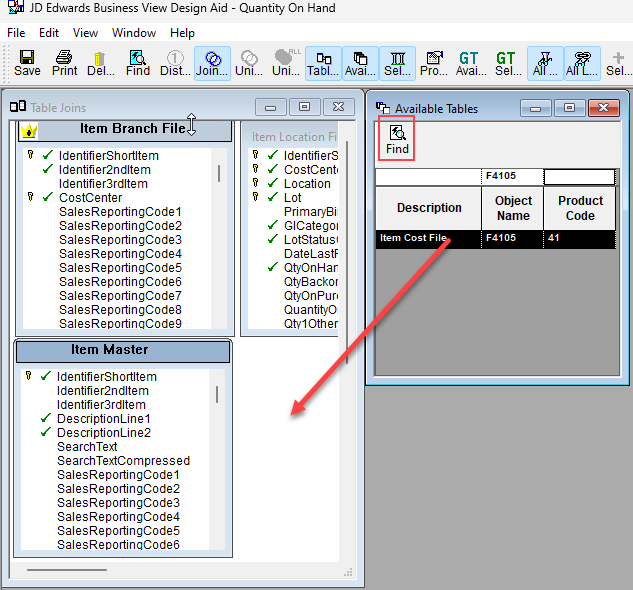Toggle the Available Tables toolbar icon
The height and width of the screenshot is (590, 633).
click(360, 63)
